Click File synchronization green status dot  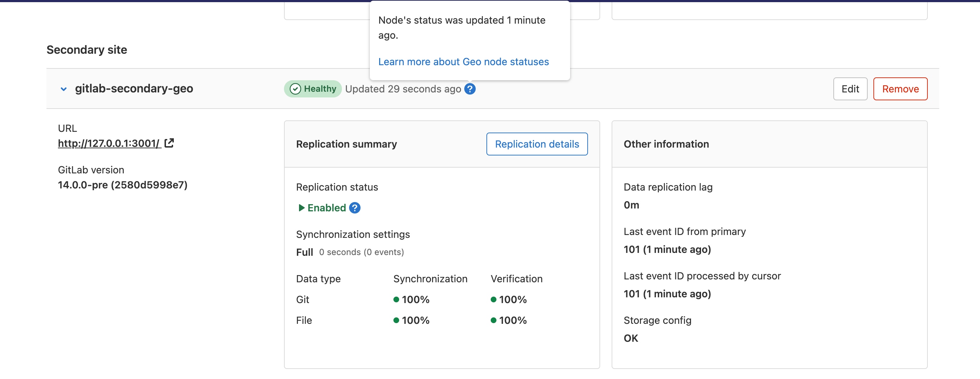tap(396, 320)
